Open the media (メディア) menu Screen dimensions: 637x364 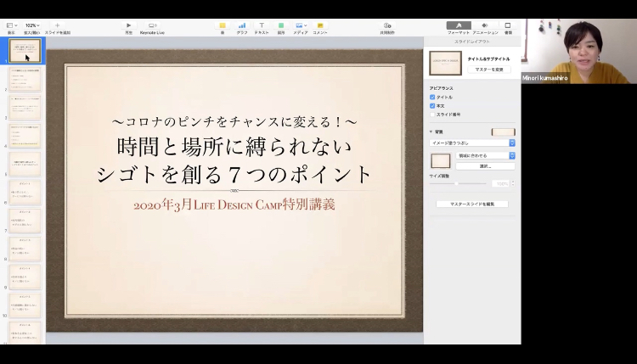(301, 25)
